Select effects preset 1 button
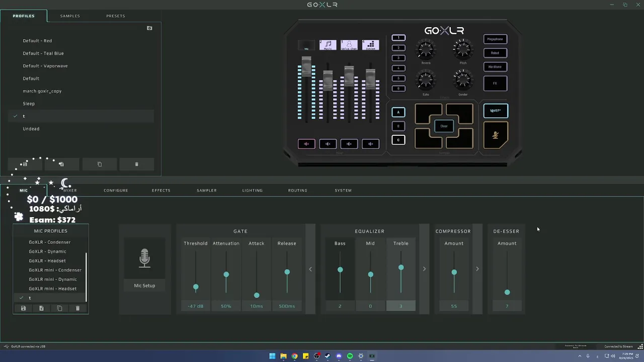The image size is (644, 362). [x=398, y=38]
